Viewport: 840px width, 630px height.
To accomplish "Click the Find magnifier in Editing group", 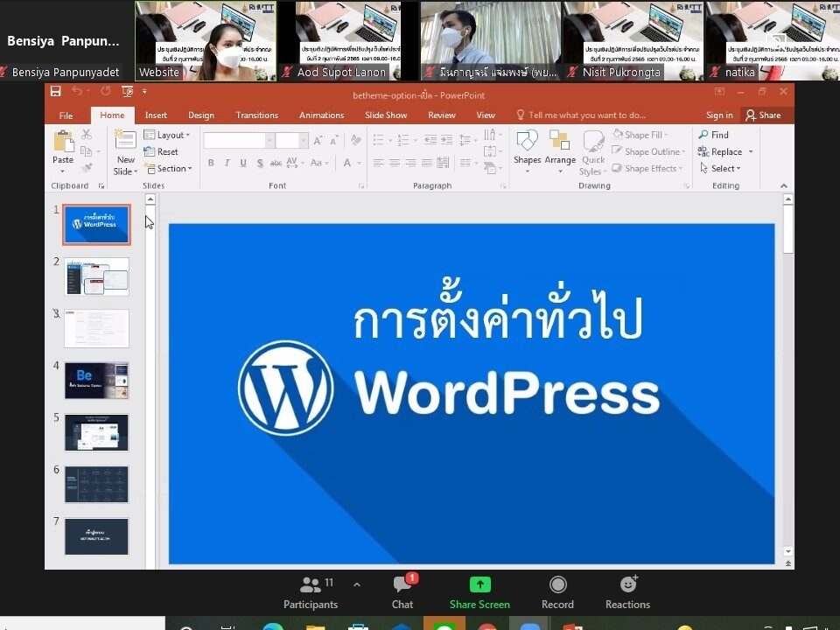I will coord(703,135).
